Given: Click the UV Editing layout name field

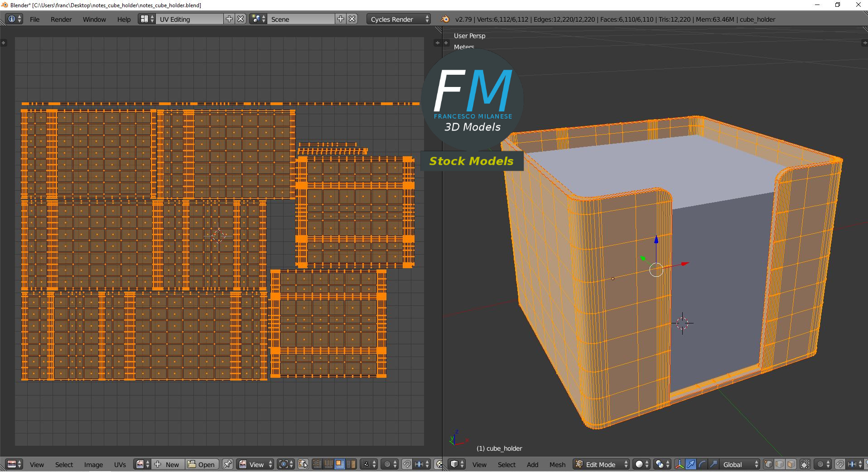Looking at the screenshot, I should (x=190, y=19).
